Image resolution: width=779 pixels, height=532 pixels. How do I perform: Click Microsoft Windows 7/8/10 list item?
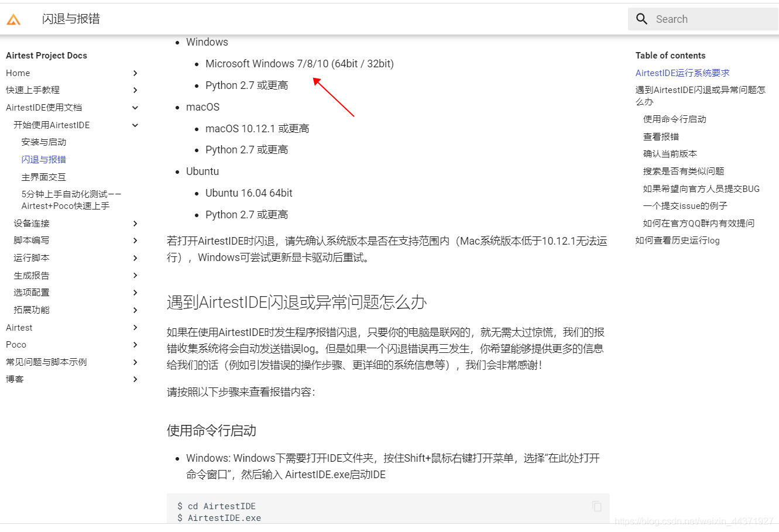[x=300, y=64]
